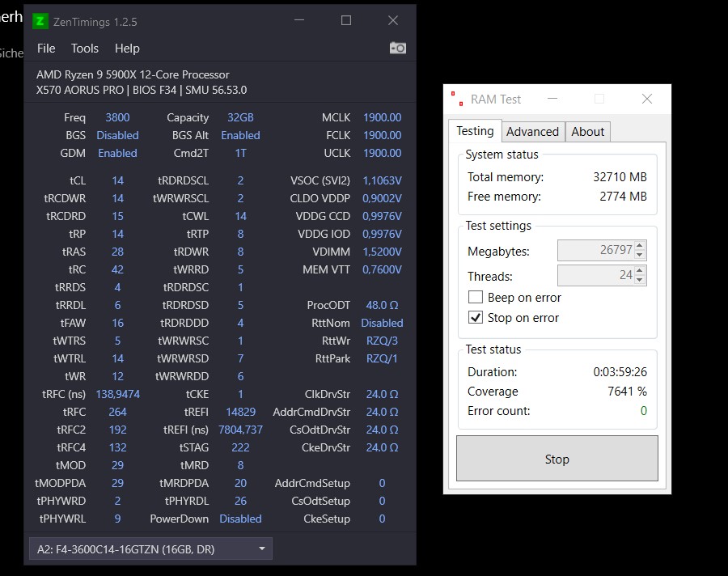Switch to the Testing tab in RAM Test
Screen dimensions: 728x576
click(475, 131)
